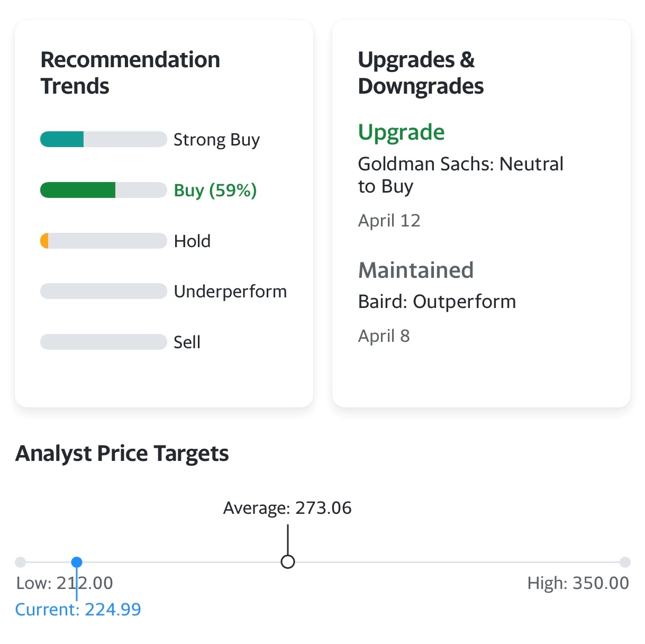Image resolution: width=645 pixels, height=644 pixels.
Task: Click the blue current price dot
Action: [x=77, y=562]
